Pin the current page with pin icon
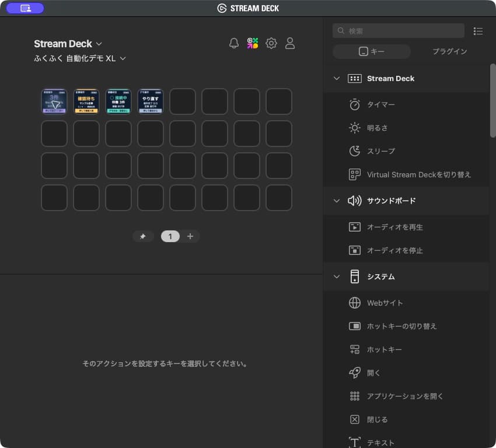 [143, 236]
